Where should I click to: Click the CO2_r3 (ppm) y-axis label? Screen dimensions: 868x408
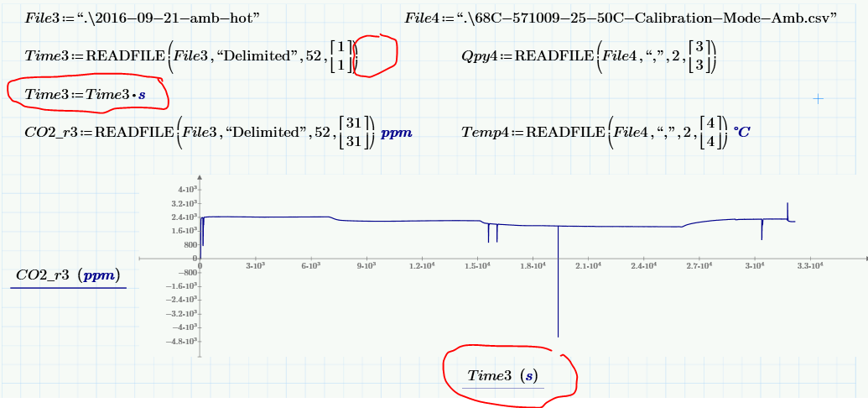[x=68, y=275]
